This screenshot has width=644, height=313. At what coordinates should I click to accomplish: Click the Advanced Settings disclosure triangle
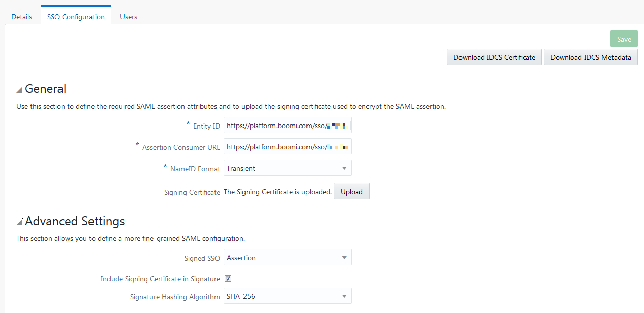19,221
